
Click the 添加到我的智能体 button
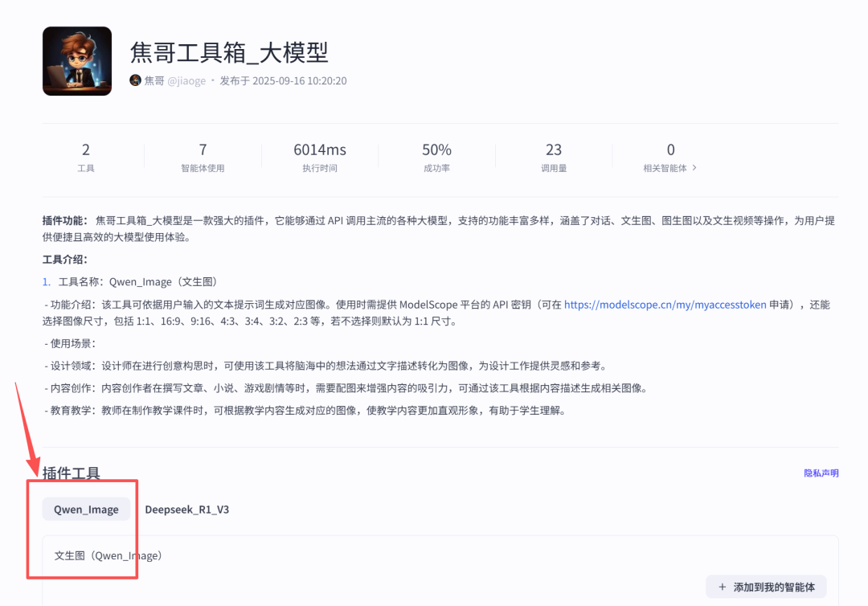765,587
